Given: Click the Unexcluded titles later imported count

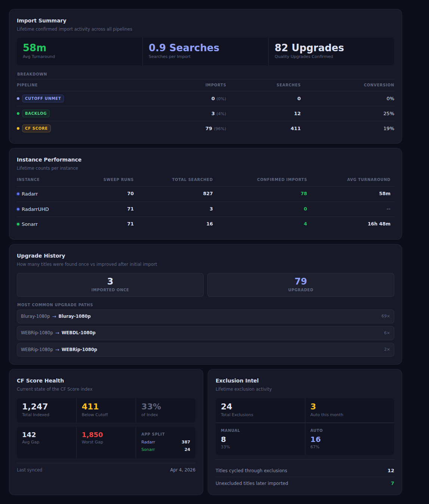Looking at the screenshot, I should tap(252, 483).
